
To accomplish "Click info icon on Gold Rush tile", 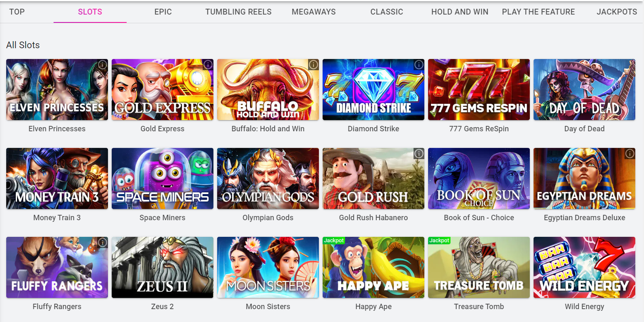I will click(x=419, y=154).
